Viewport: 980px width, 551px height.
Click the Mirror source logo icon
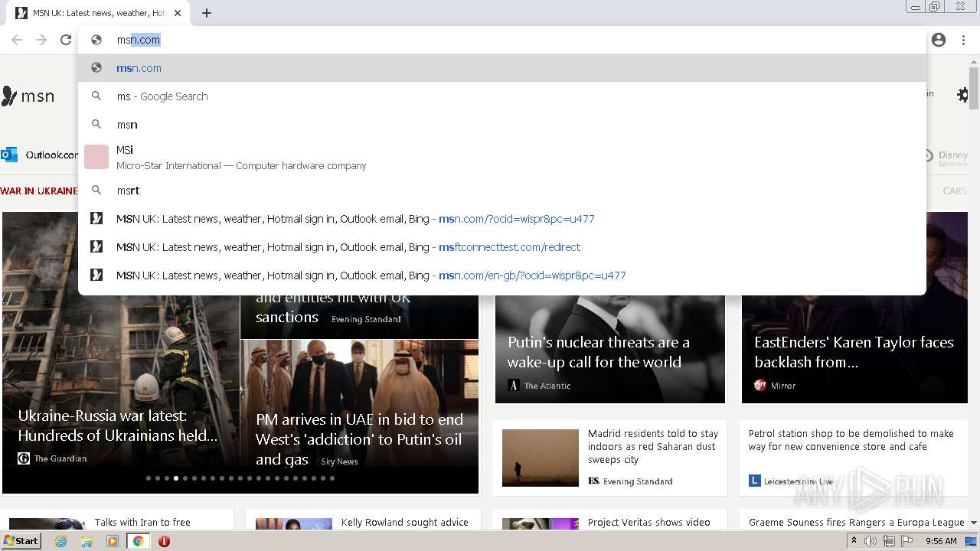760,386
